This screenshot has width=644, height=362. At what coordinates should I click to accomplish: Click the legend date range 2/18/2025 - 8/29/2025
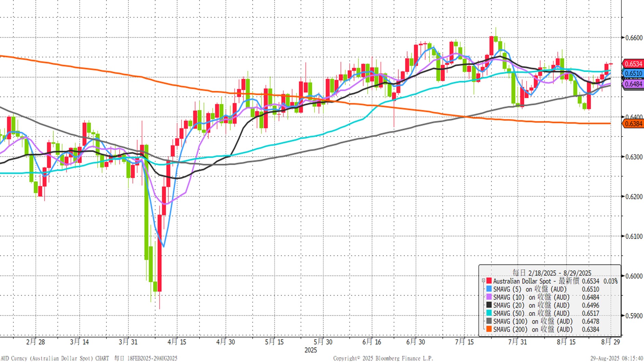[x=560, y=273]
